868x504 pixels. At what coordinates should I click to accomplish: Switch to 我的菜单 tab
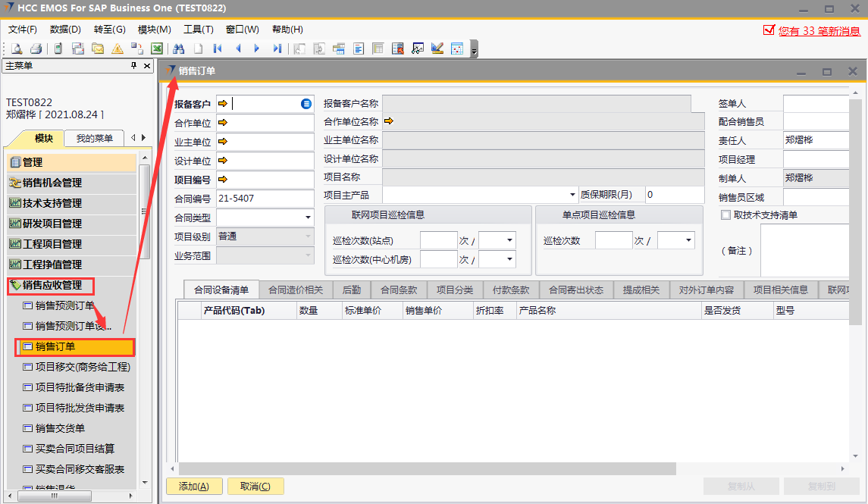pos(95,138)
